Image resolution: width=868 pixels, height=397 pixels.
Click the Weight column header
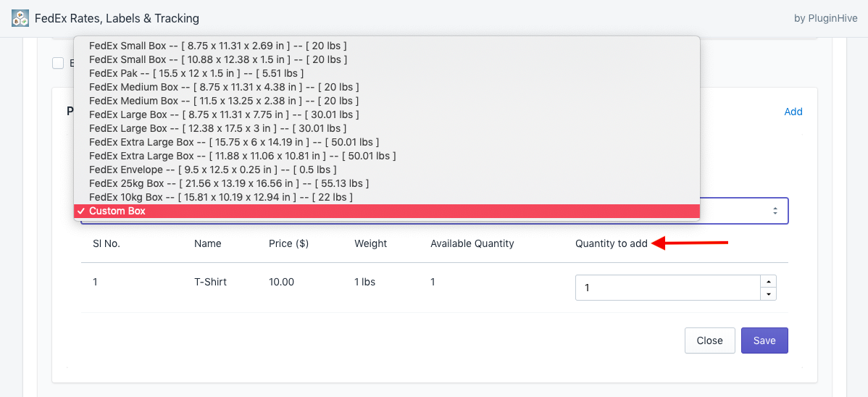[370, 243]
